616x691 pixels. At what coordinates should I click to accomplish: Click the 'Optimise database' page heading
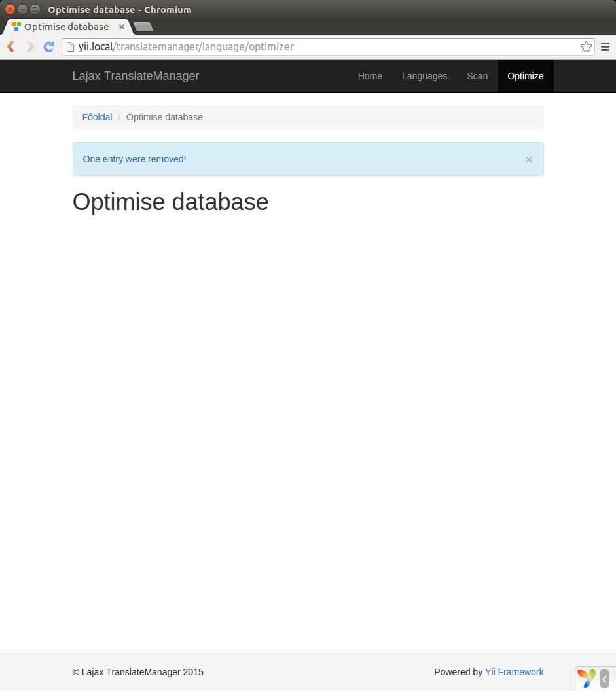click(170, 202)
